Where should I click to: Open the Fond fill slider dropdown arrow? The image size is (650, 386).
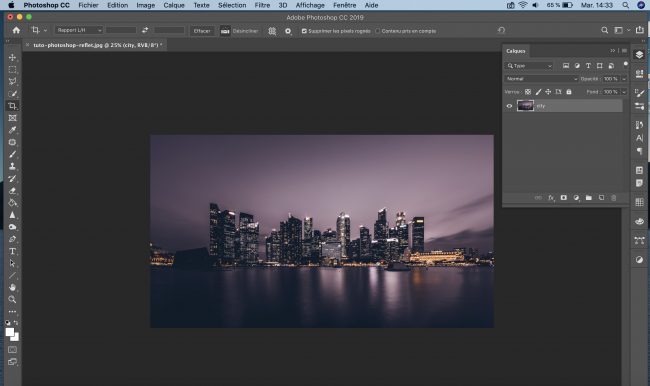click(624, 92)
